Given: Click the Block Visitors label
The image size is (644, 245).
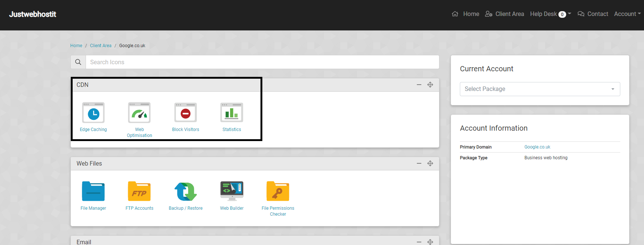Looking at the screenshot, I should pos(186,130).
